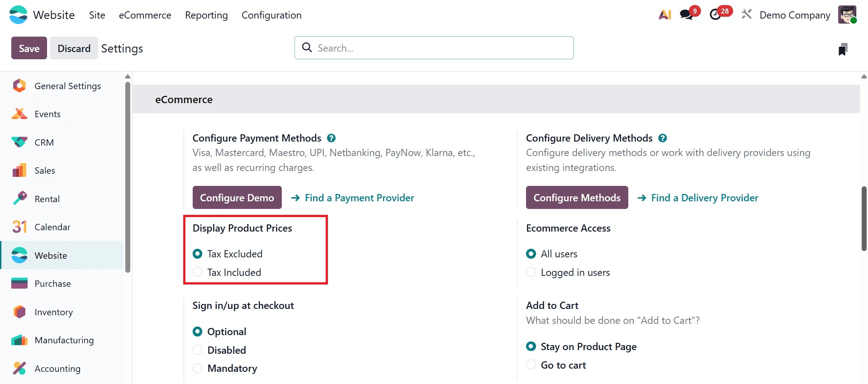Click inside the Search field
The image size is (868, 384).
434,47
